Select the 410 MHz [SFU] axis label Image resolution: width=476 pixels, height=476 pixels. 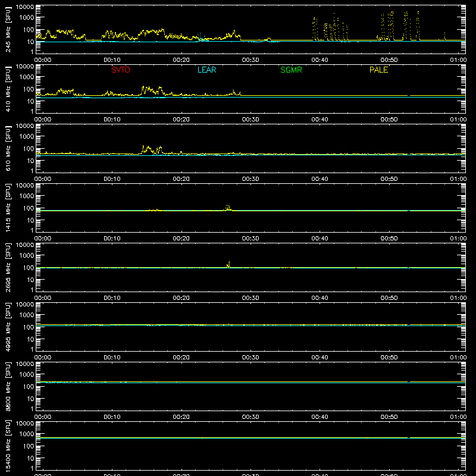[8, 89]
